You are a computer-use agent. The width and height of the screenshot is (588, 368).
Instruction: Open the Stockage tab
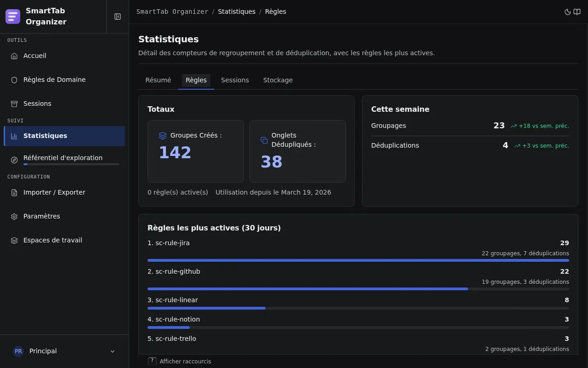pyautogui.click(x=278, y=80)
